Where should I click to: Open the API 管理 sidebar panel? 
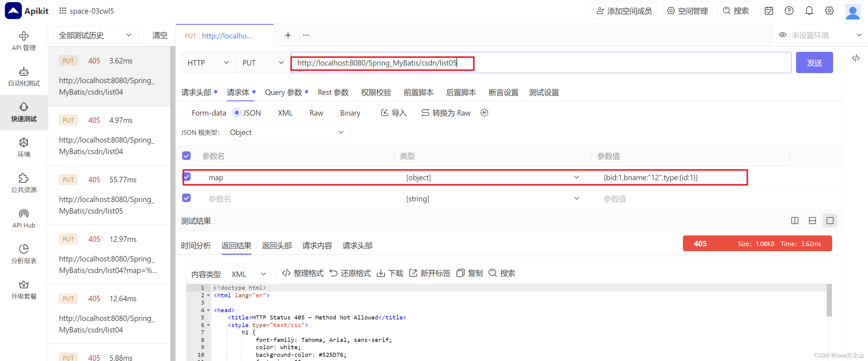click(24, 40)
